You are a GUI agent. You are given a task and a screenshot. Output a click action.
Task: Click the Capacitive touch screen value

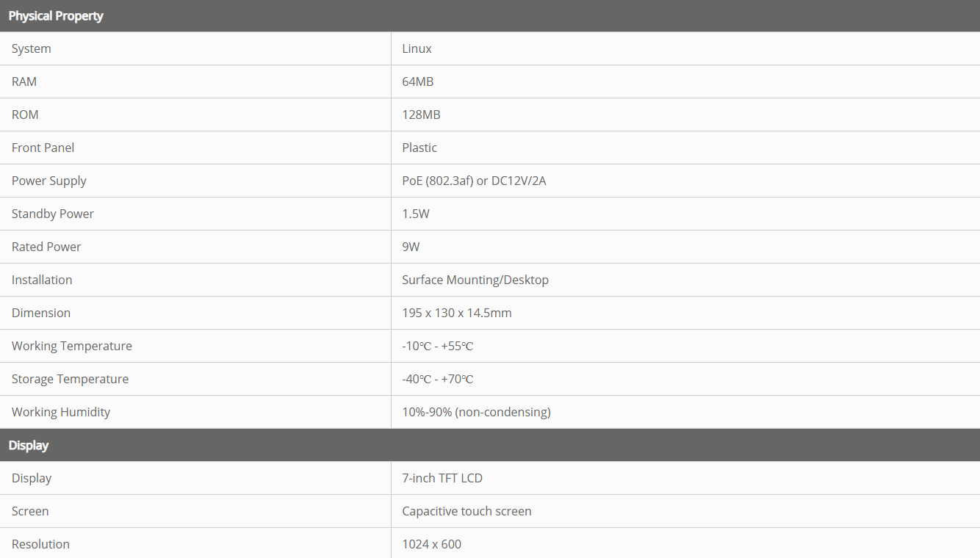tap(466, 511)
